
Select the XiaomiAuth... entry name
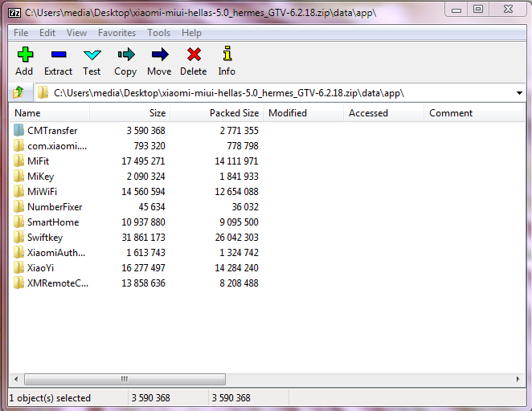coord(56,252)
